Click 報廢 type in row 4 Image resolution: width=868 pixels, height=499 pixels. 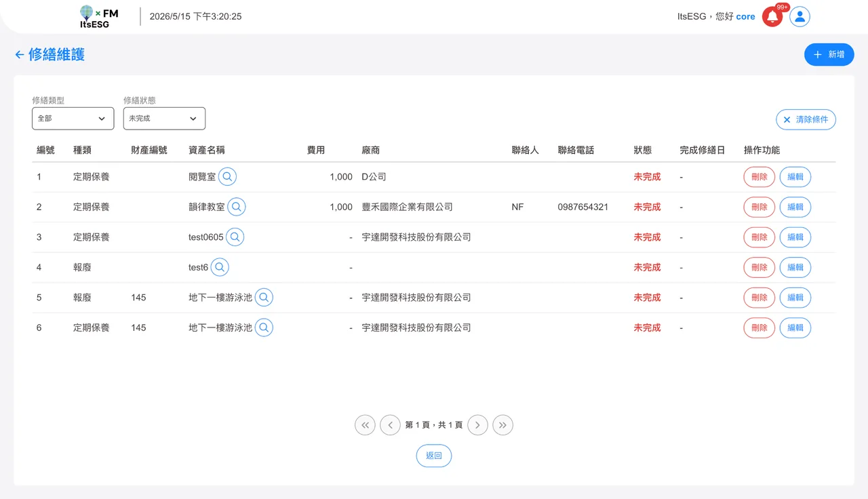click(82, 267)
